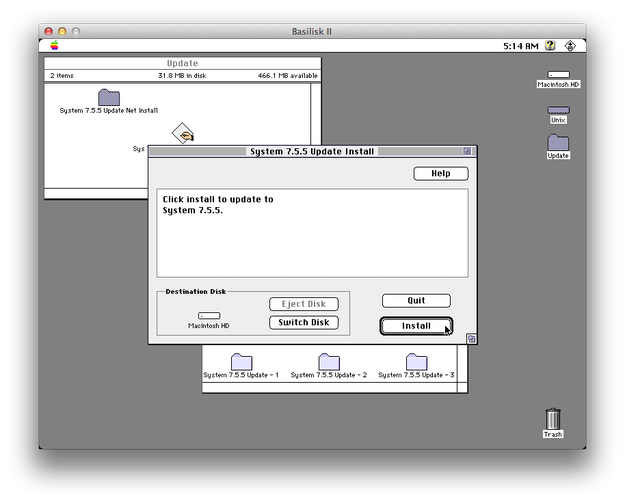Click the '466.1 MB available' text
The width and height of the screenshot is (625, 503).
tap(287, 75)
